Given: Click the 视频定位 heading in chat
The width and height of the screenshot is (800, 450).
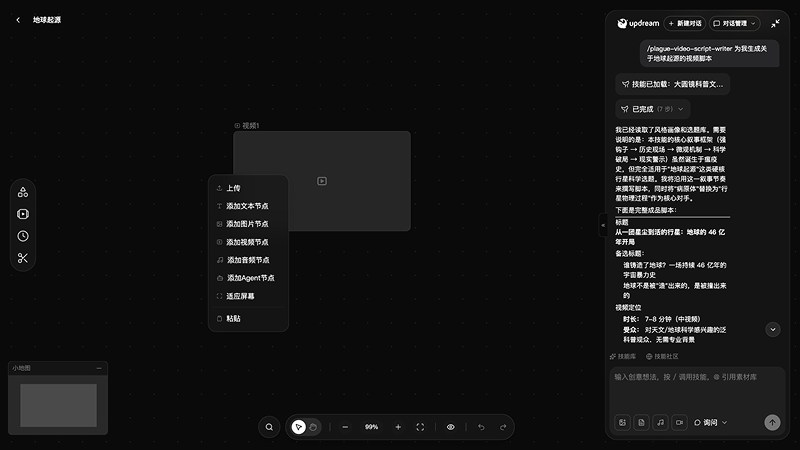Looking at the screenshot, I should coord(628,308).
